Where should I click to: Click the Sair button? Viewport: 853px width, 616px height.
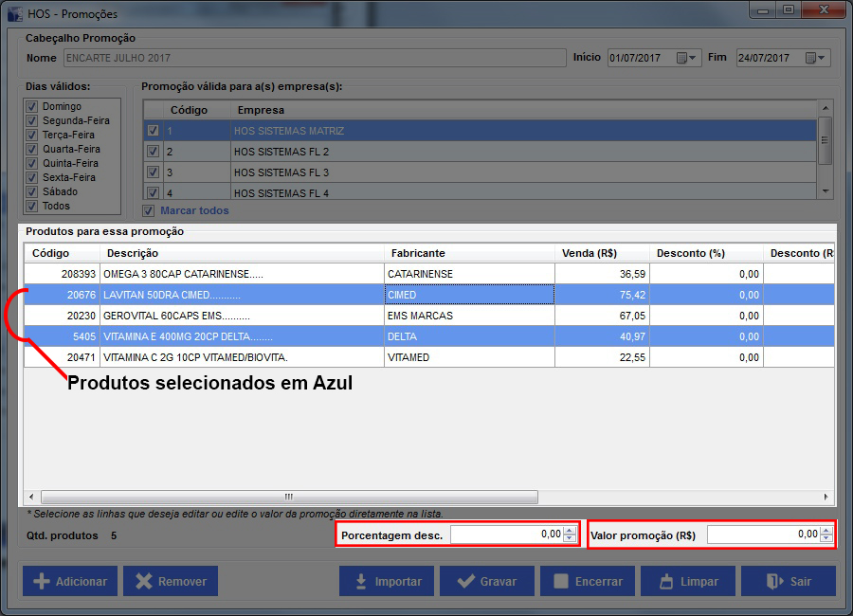click(x=789, y=581)
